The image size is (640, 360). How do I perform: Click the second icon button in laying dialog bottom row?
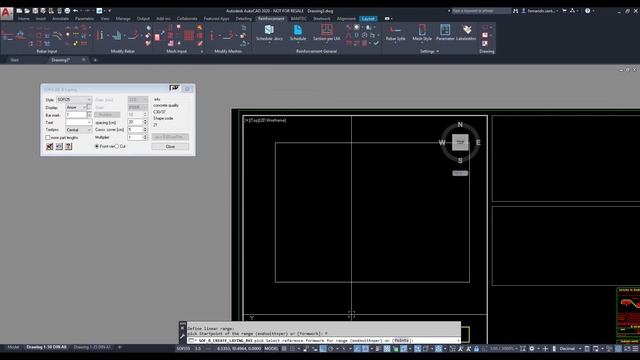click(x=59, y=146)
